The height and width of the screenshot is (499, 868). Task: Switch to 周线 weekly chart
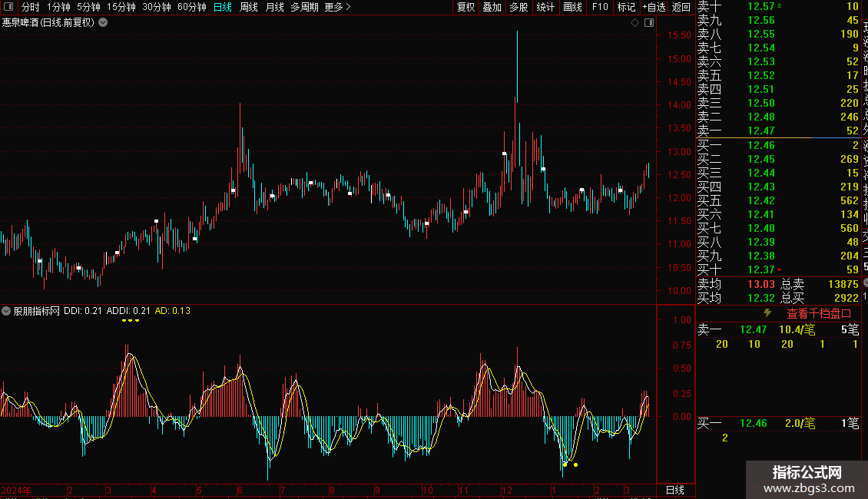click(249, 7)
